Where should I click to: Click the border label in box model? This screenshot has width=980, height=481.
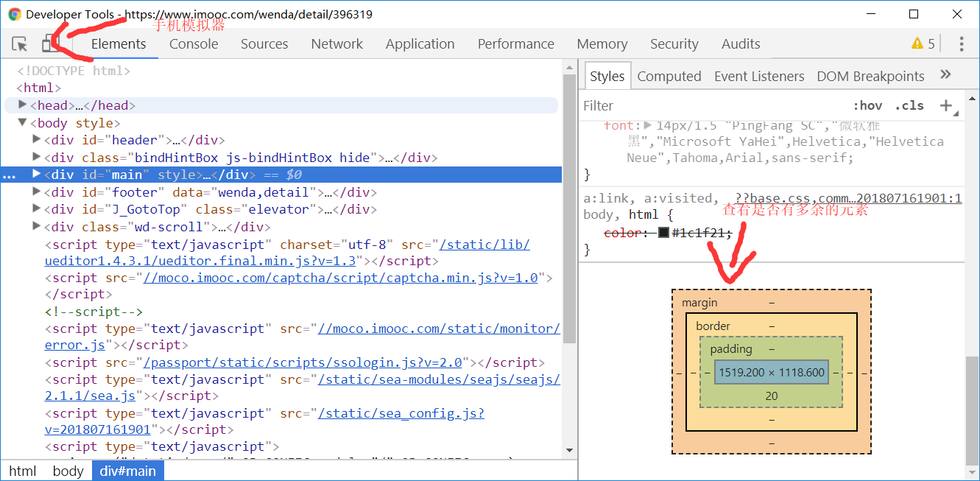coord(713,326)
